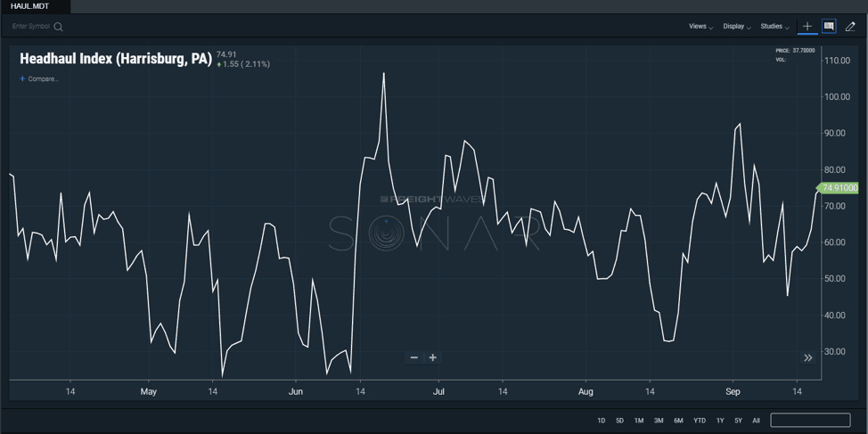Screen dimensions: 868x434
Task: Set range to All
Action: pos(757,421)
